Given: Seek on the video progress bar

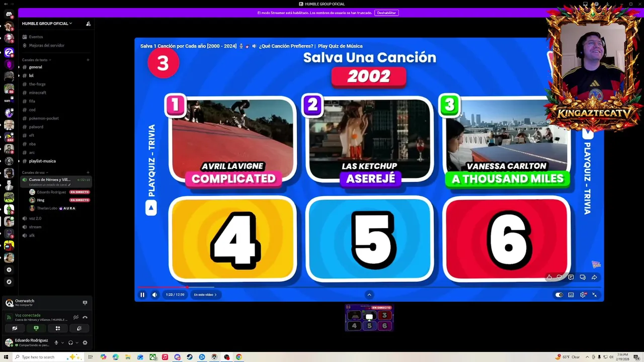Looking at the screenshot, I should [x=369, y=288].
